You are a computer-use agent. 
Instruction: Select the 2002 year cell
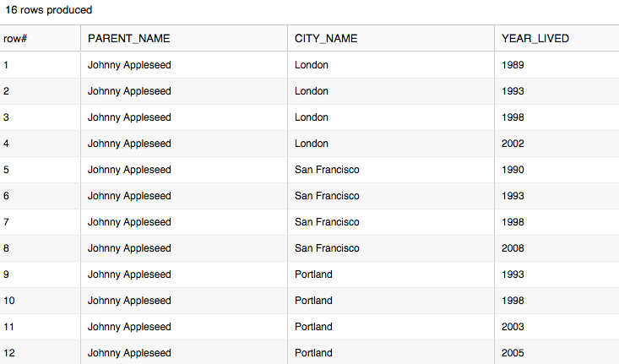coord(513,144)
